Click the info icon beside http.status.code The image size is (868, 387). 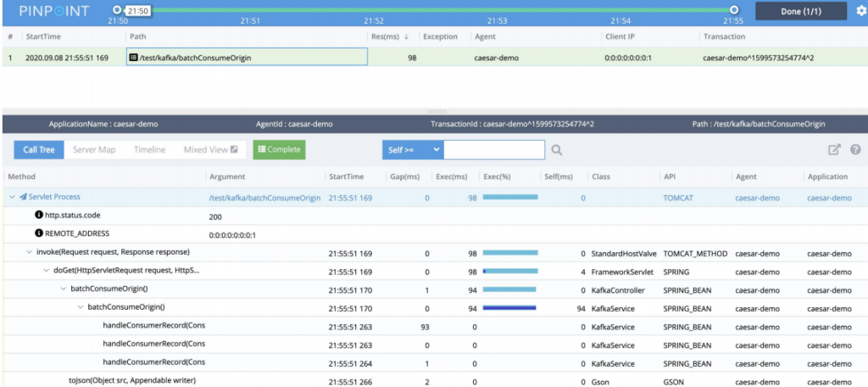pyautogui.click(x=39, y=216)
